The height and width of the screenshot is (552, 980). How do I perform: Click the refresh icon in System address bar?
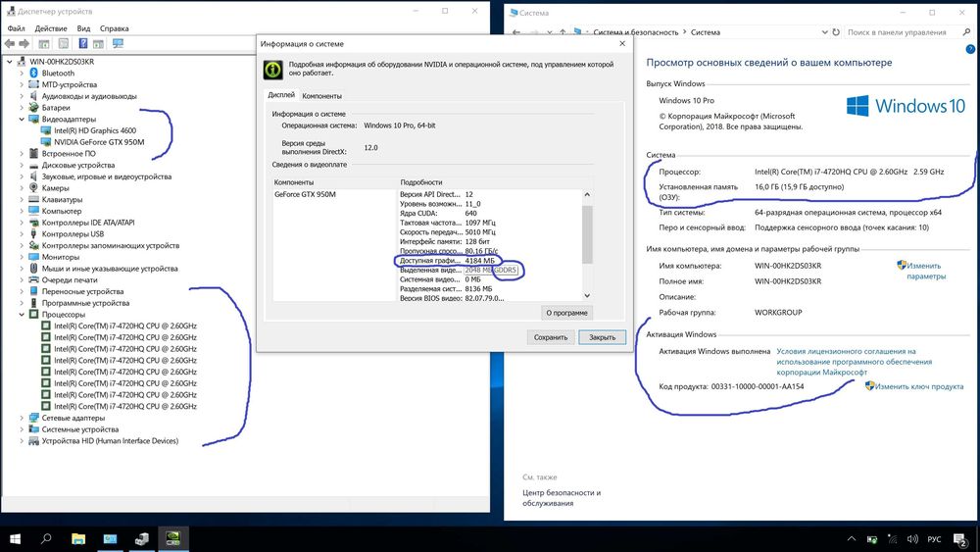click(x=836, y=32)
